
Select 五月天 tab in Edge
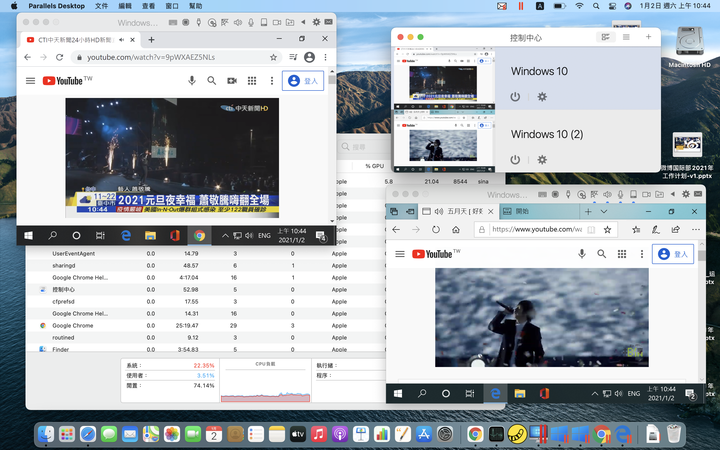click(457, 212)
